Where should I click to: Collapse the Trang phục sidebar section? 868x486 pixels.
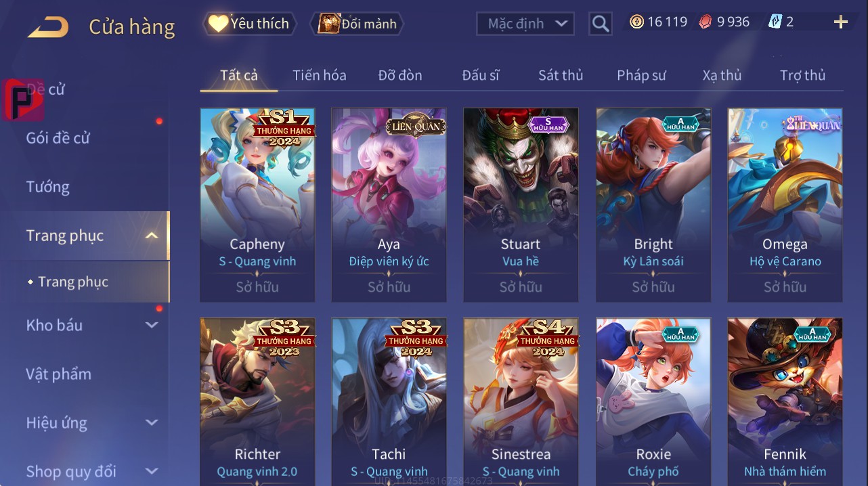pos(152,236)
